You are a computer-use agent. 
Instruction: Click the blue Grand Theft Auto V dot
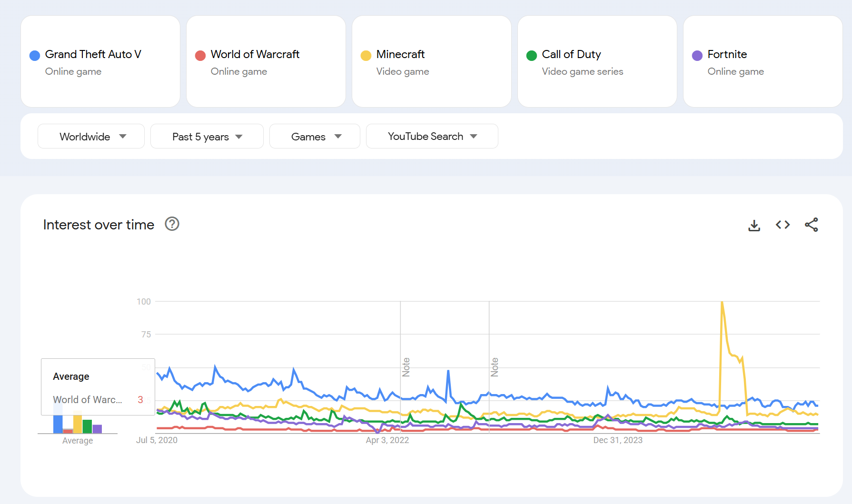[x=35, y=56]
